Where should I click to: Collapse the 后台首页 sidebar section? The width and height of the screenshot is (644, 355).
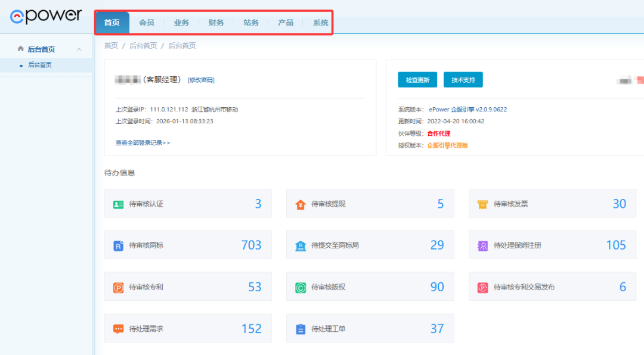coord(79,49)
